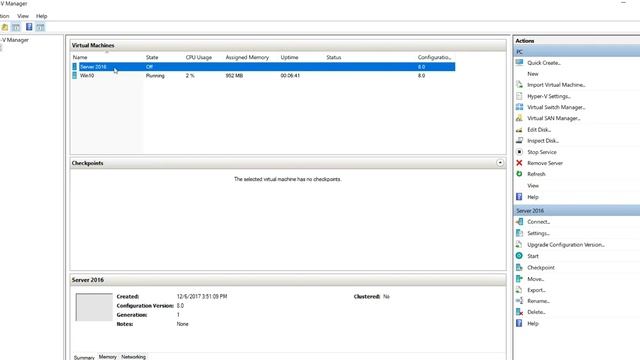Click the Remove Server action label

544,163
